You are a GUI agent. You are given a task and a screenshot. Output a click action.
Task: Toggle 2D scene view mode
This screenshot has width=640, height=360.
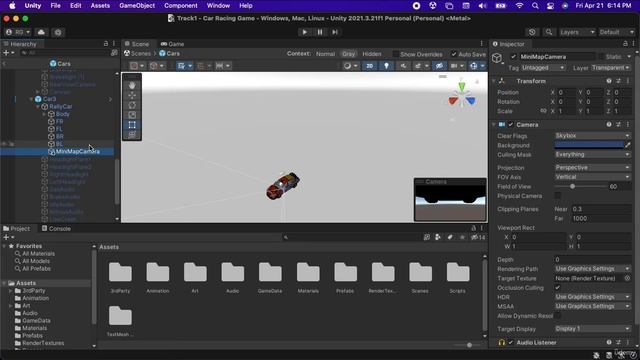(x=369, y=66)
